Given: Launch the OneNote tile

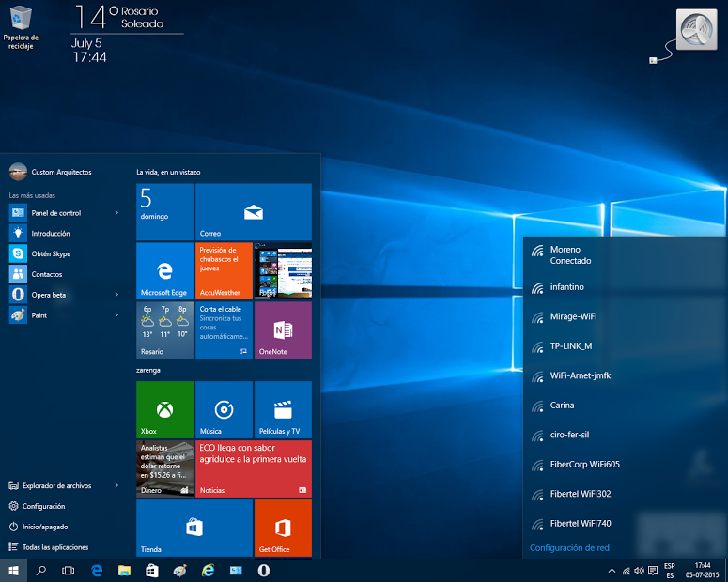Looking at the screenshot, I should (283, 329).
